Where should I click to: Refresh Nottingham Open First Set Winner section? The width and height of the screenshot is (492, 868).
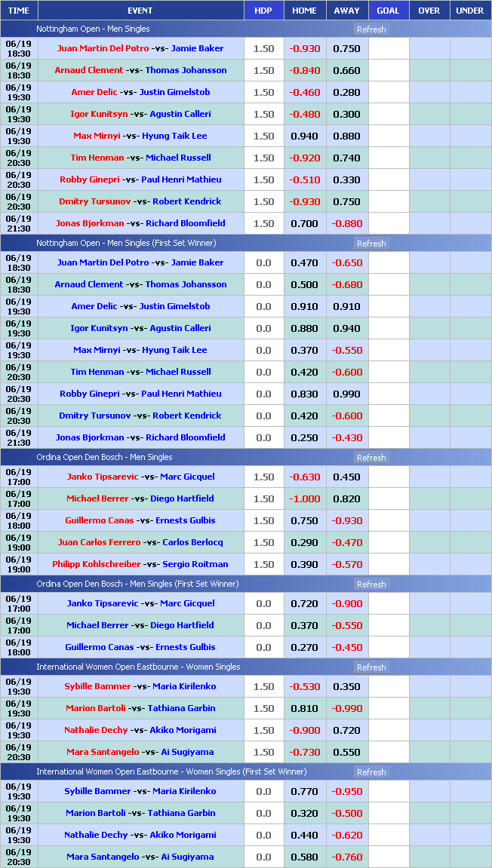click(x=371, y=244)
